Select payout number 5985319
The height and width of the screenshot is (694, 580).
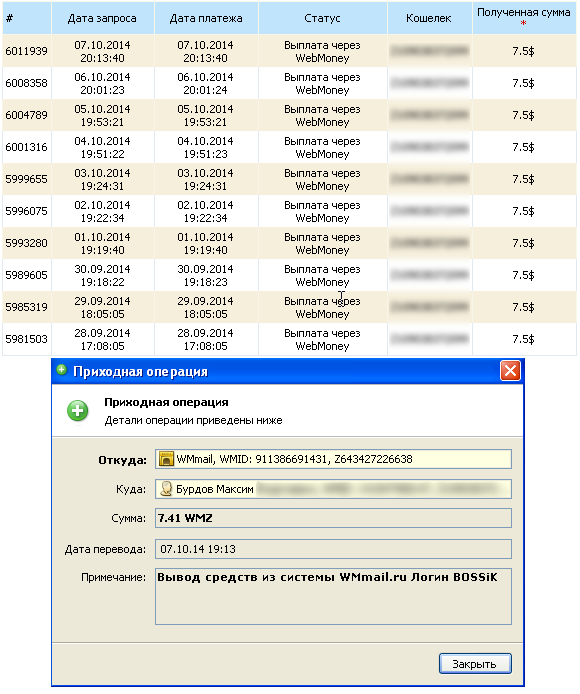pos(27,307)
